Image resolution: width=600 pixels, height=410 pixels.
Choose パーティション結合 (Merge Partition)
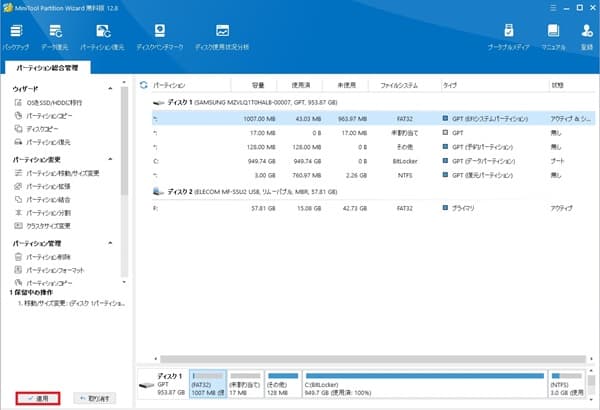point(43,199)
